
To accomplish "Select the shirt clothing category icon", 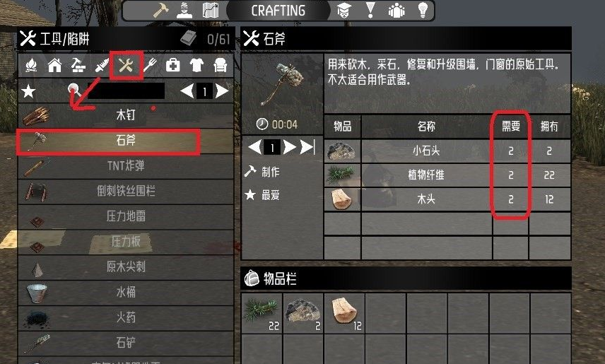I will (196, 66).
